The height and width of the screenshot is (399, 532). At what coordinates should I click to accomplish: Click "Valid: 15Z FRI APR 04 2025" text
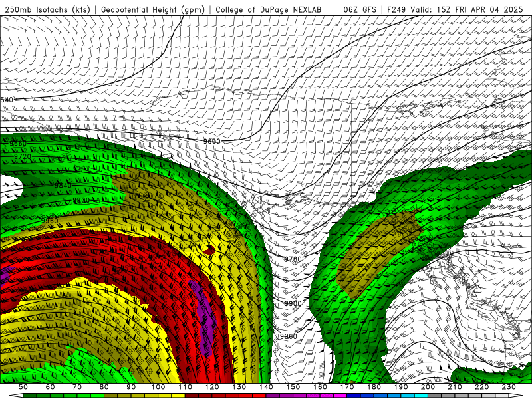click(x=467, y=9)
